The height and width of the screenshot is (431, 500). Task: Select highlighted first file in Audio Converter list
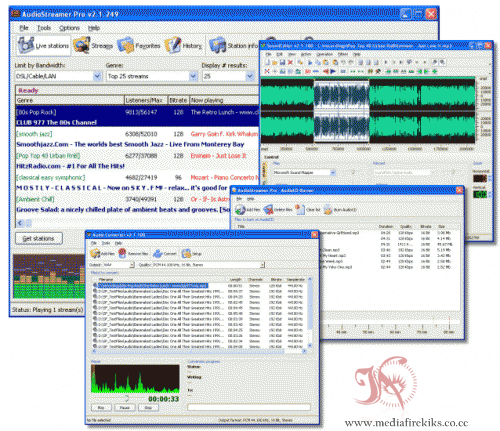(152, 286)
